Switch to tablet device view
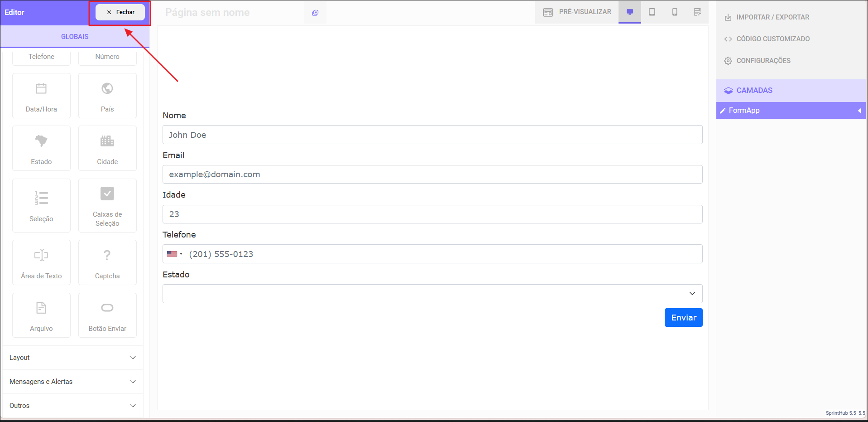This screenshot has height=422, width=868. [x=652, y=12]
